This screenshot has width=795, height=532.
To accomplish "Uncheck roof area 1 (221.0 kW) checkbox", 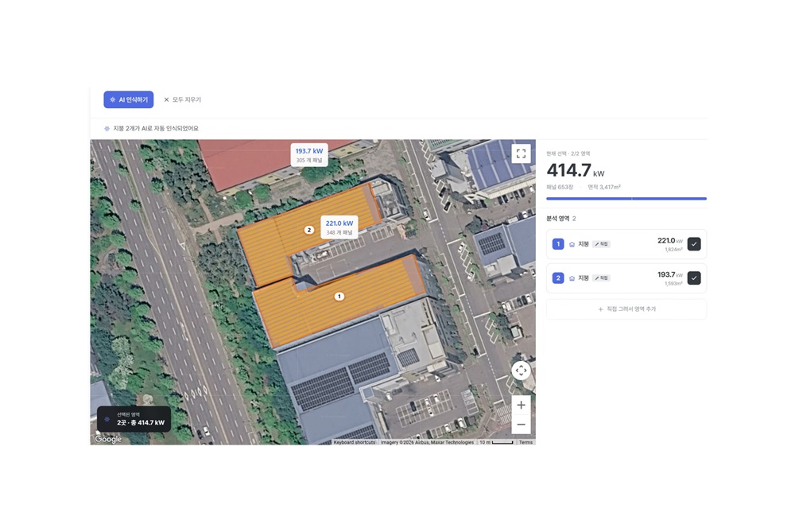I will point(693,244).
